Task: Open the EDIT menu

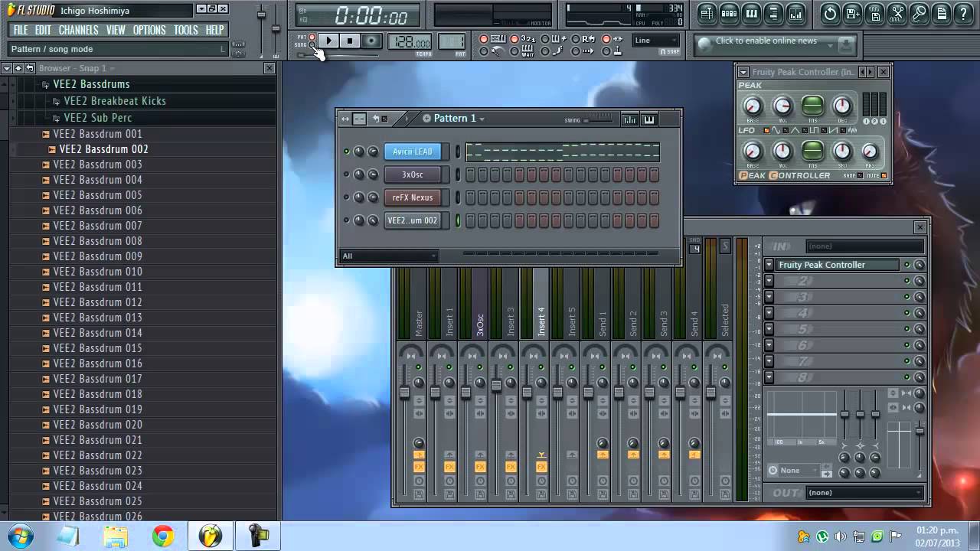Action: (x=43, y=30)
